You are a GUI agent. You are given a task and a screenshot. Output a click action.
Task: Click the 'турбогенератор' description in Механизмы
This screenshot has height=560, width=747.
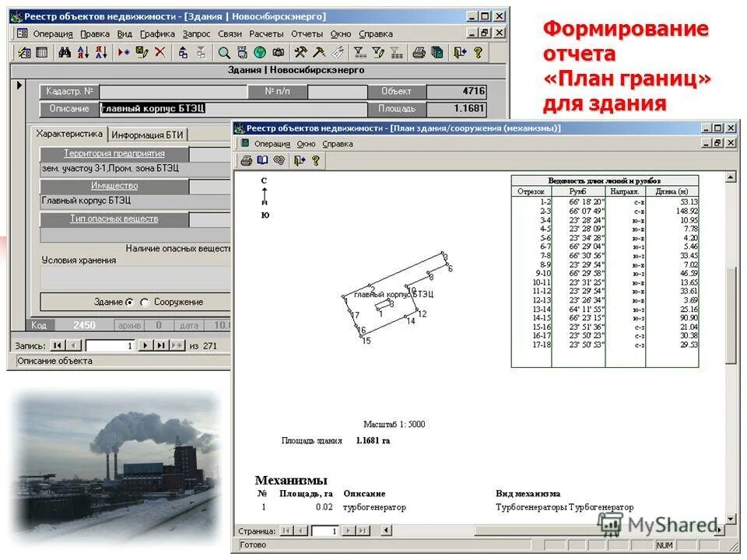click(x=374, y=507)
